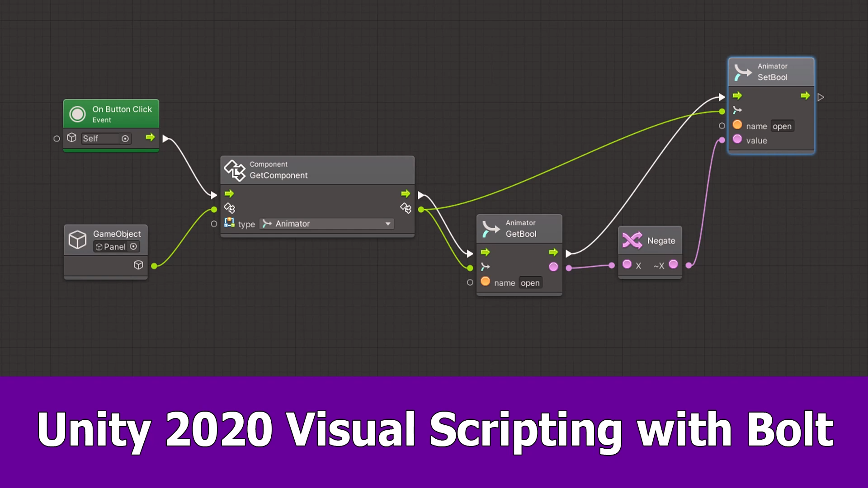
Task: Click the Animator SetBool node icon
Action: [x=742, y=72]
